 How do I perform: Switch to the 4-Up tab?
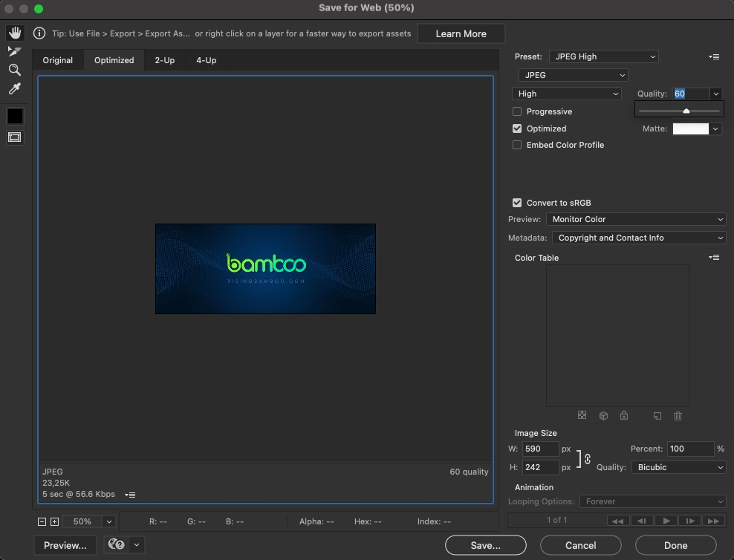(206, 60)
